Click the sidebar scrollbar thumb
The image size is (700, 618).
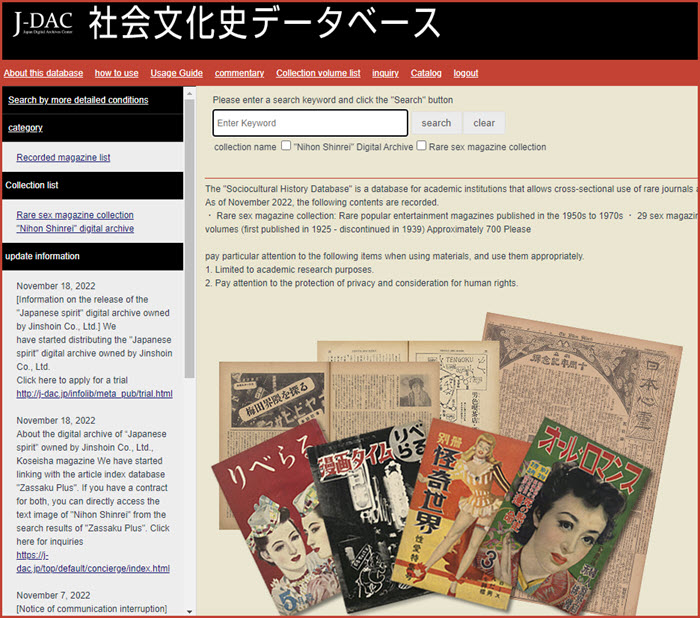[189, 238]
